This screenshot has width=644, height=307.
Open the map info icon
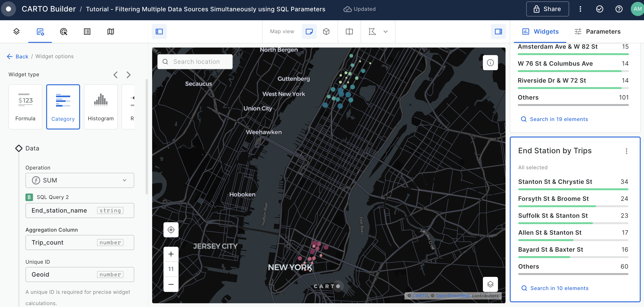pyautogui.click(x=490, y=62)
